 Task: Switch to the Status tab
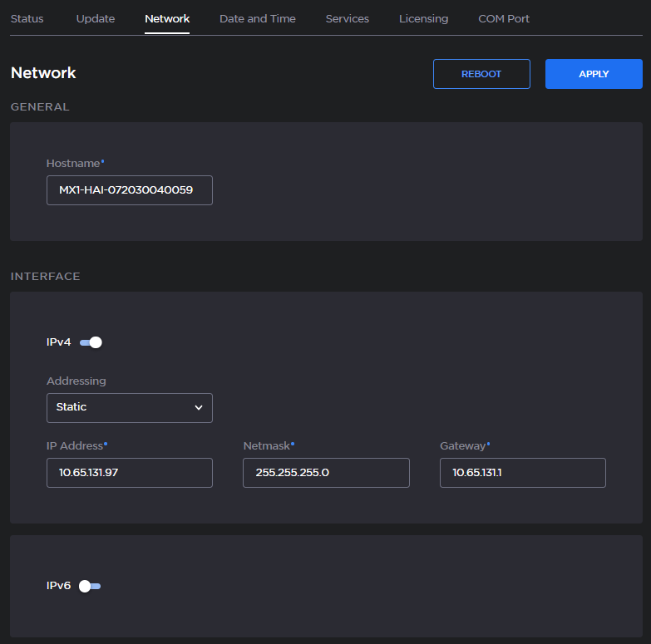(x=27, y=18)
